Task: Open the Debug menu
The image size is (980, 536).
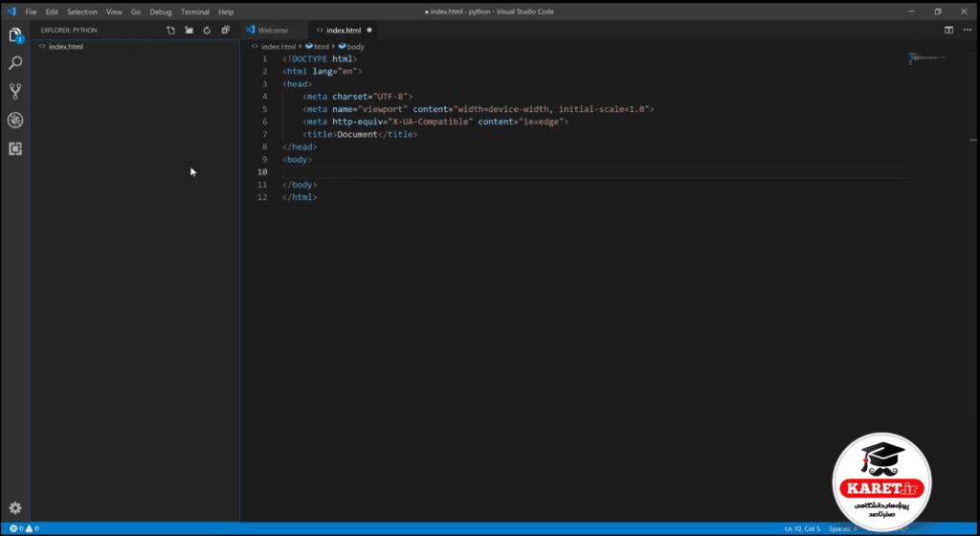Action: click(161, 11)
